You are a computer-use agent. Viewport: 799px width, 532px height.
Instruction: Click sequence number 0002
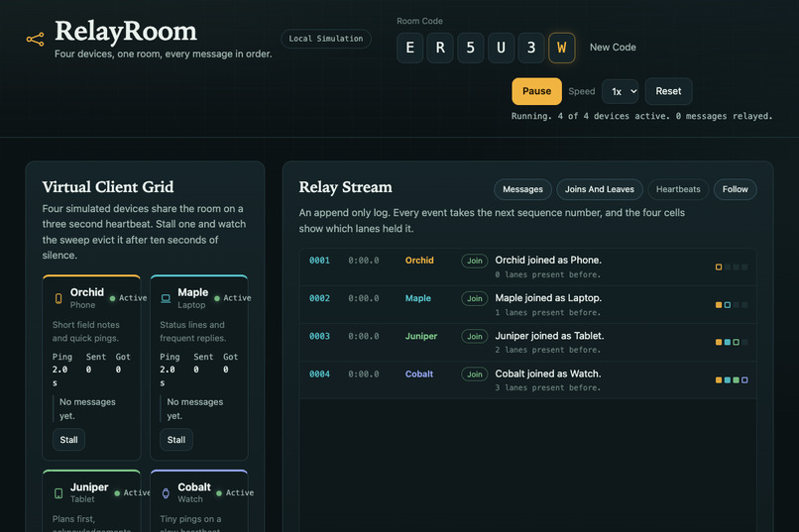[319, 298]
